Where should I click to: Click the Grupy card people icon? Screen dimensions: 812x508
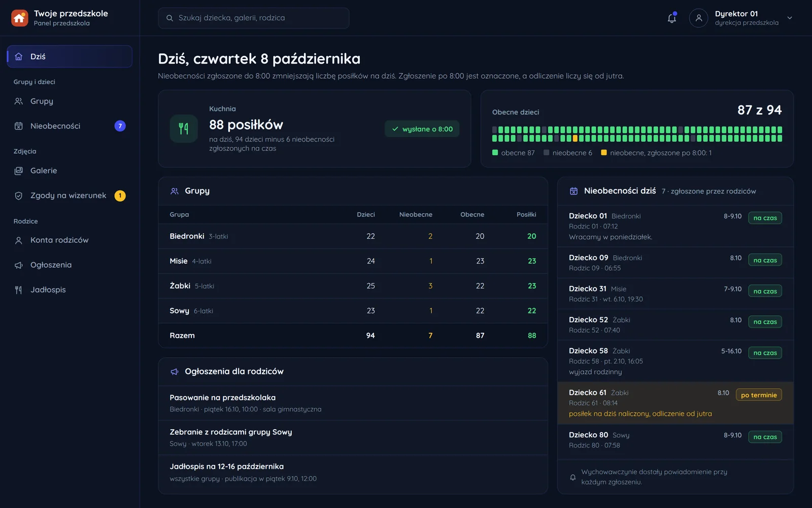coord(175,191)
